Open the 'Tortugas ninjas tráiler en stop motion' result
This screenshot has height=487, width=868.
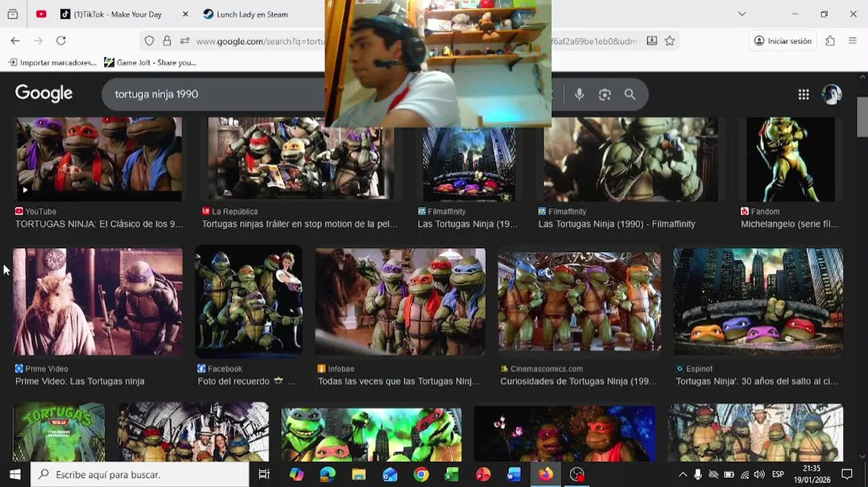point(300,224)
